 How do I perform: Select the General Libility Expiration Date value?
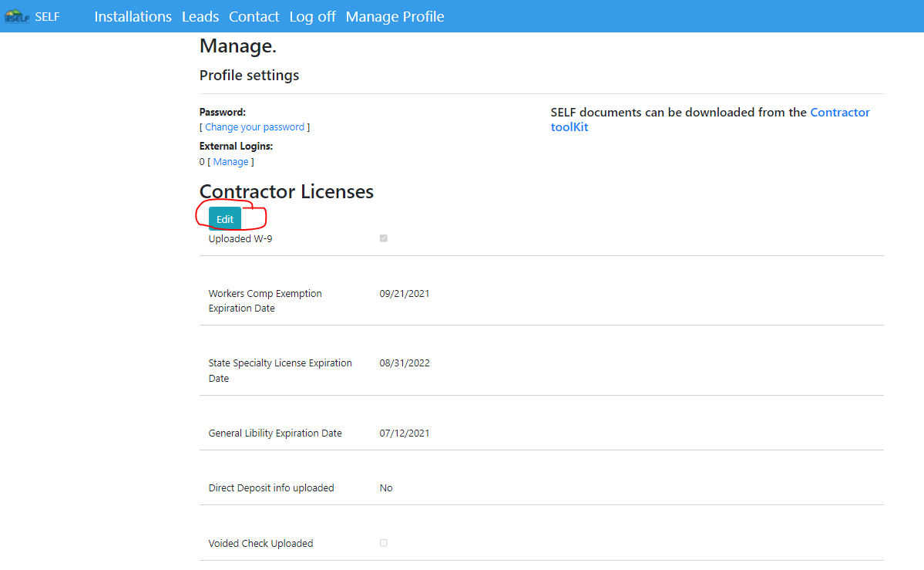pyautogui.click(x=405, y=433)
